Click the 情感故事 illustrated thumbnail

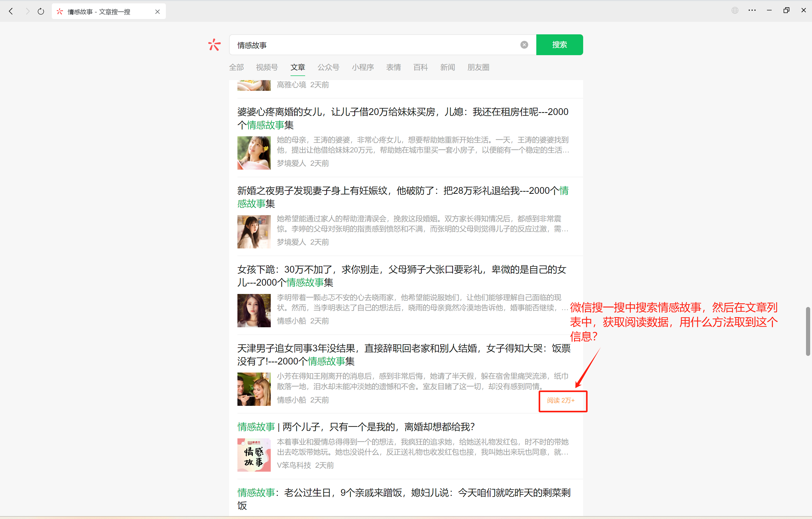(x=254, y=455)
